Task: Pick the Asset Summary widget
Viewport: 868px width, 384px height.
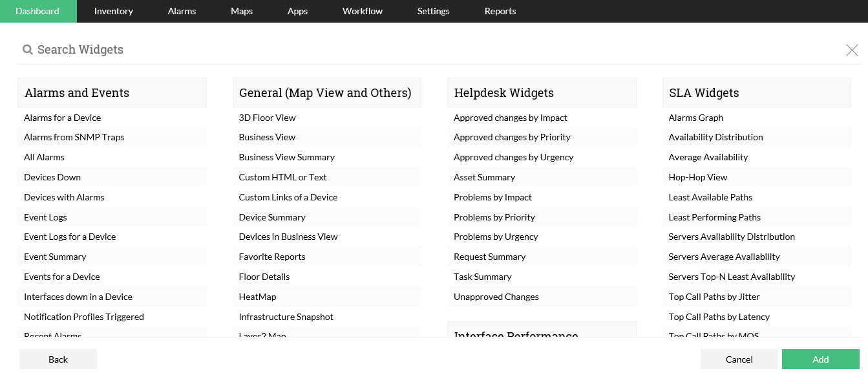Action: tap(484, 177)
